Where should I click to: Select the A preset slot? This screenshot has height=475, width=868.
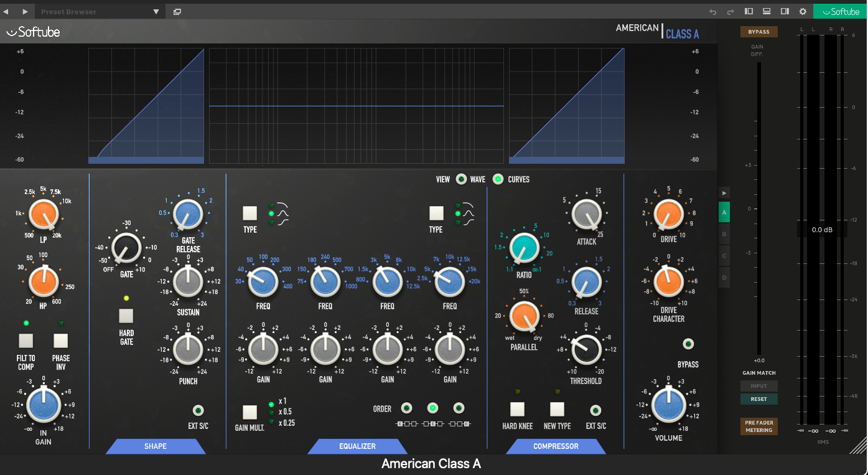724,212
